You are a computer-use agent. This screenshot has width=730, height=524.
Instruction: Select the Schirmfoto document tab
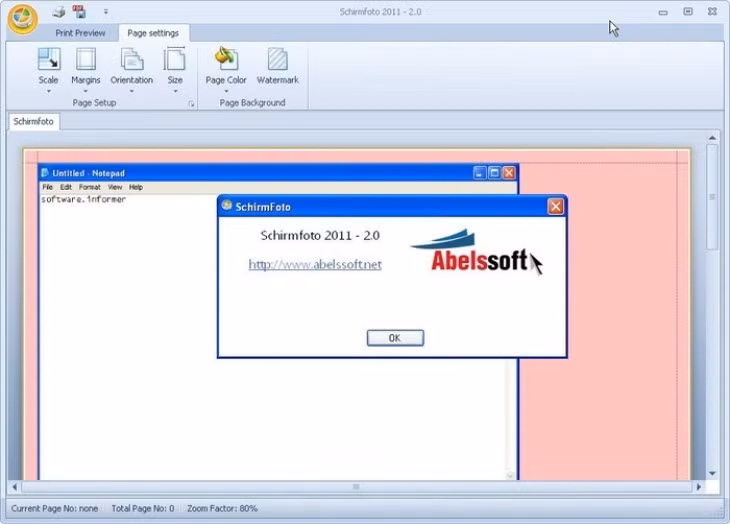pyautogui.click(x=34, y=122)
